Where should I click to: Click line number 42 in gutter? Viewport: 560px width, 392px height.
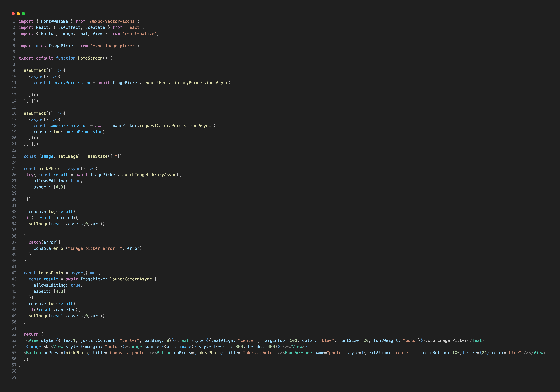click(14, 273)
